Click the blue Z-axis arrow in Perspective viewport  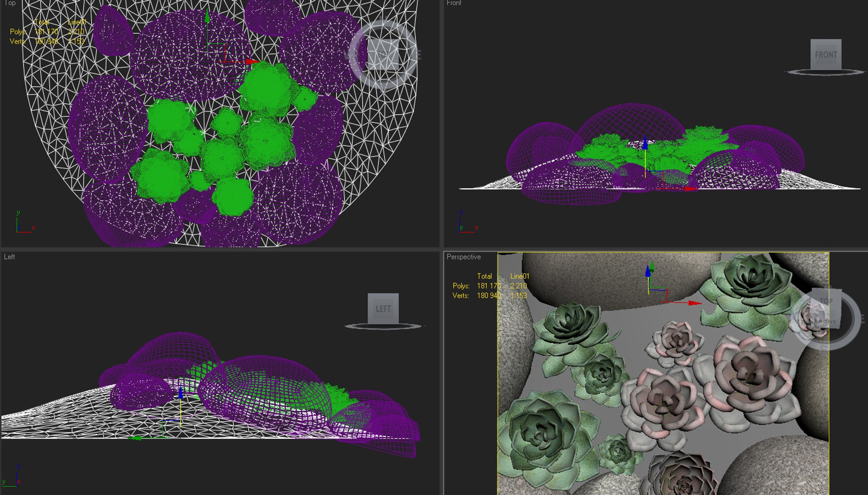coord(648,271)
